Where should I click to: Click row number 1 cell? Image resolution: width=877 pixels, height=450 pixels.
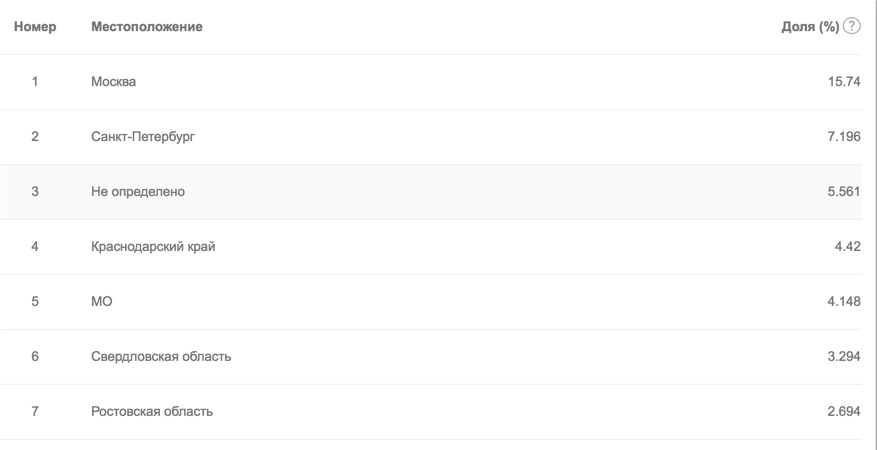coord(35,82)
